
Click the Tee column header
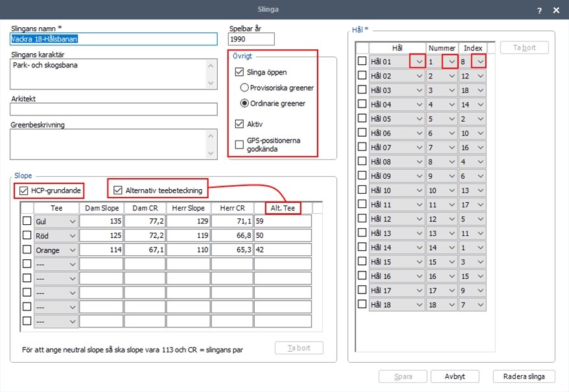tap(56, 208)
